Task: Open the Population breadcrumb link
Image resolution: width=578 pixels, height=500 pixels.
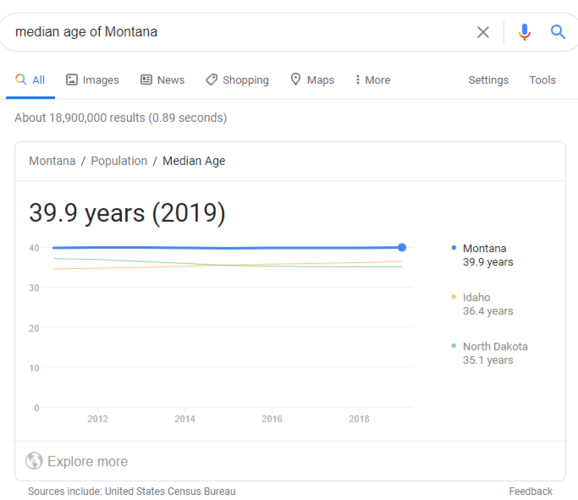Action: (x=119, y=161)
